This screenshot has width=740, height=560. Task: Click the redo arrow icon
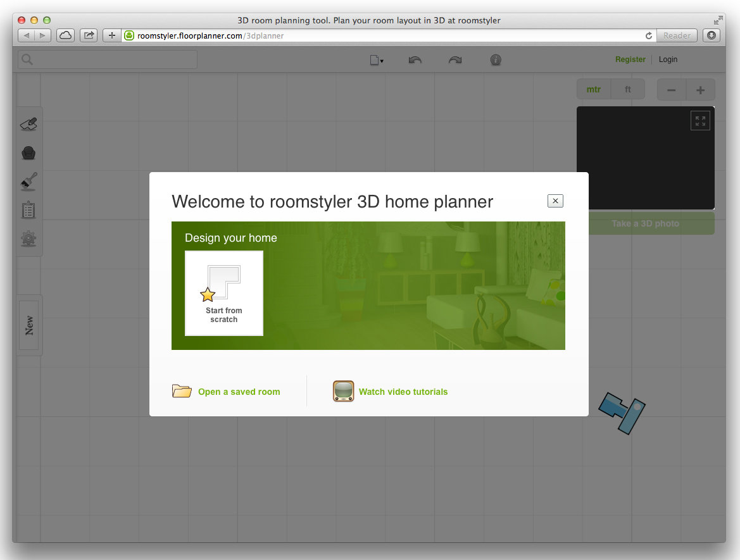click(x=455, y=60)
